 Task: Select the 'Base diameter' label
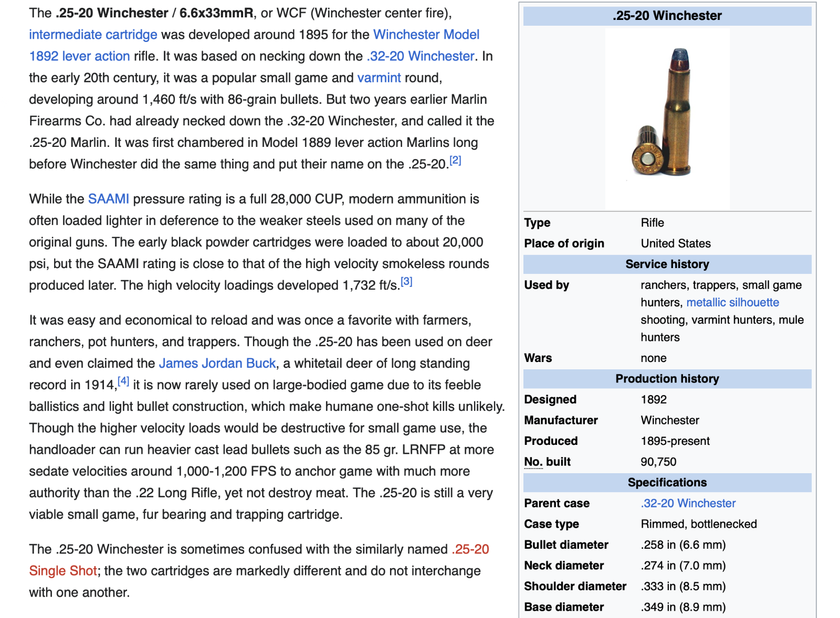(564, 607)
